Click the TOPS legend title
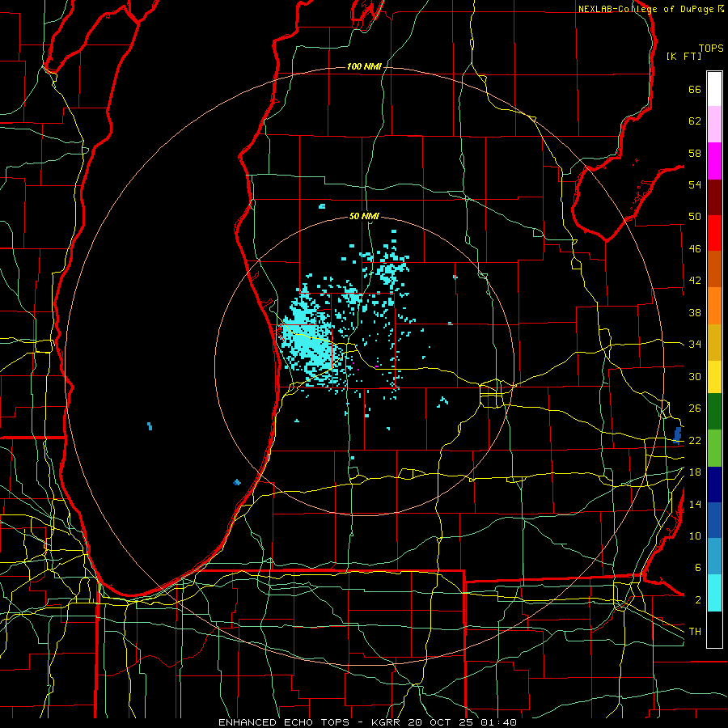 click(x=711, y=49)
